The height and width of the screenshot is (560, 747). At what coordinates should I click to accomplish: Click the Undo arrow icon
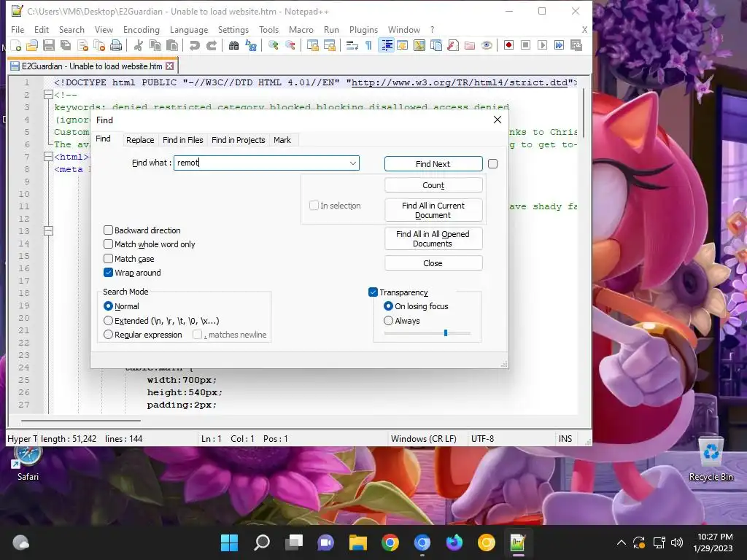pyautogui.click(x=194, y=45)
